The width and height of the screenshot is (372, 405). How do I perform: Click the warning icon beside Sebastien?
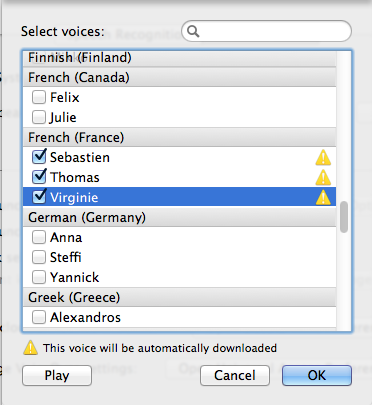(323, 158)
